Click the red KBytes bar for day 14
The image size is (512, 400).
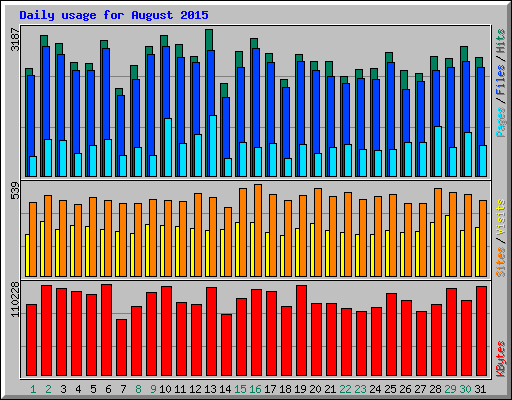pos(227,345)
